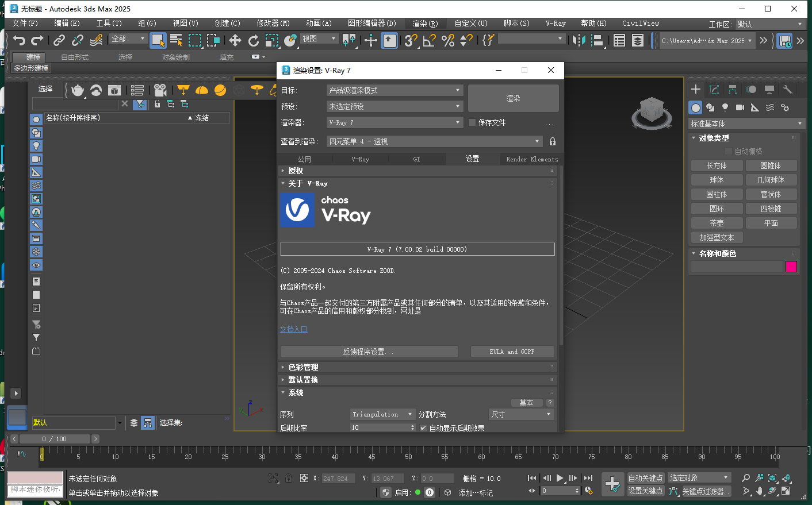Screen dimensions: 812x505
Task: Click the 渲染 button in Render Settings
Action: click(x=512, y=98)
